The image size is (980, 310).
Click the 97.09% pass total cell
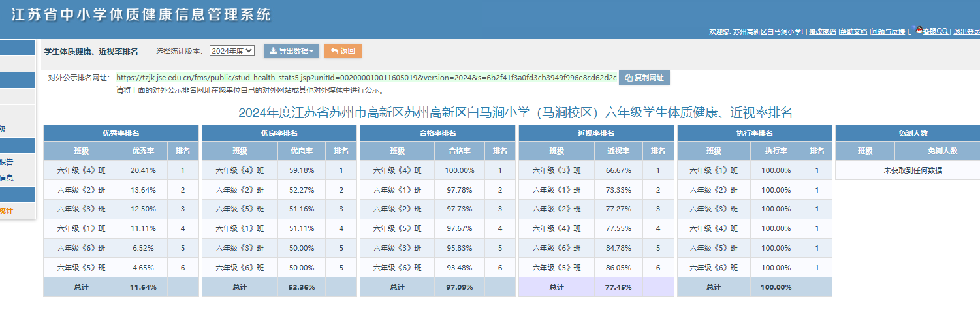click(460, 287)
